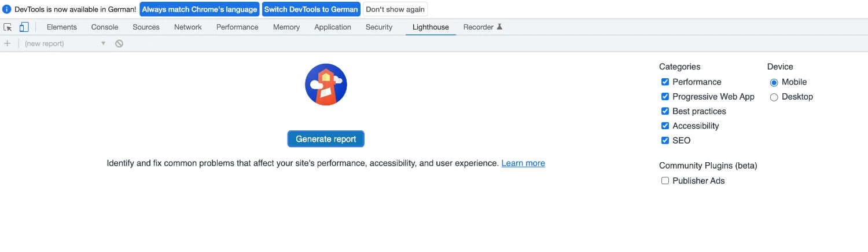Screen dimensions: 868x252
Task: Click the blue info icon in notification bar
Action: 7,9
